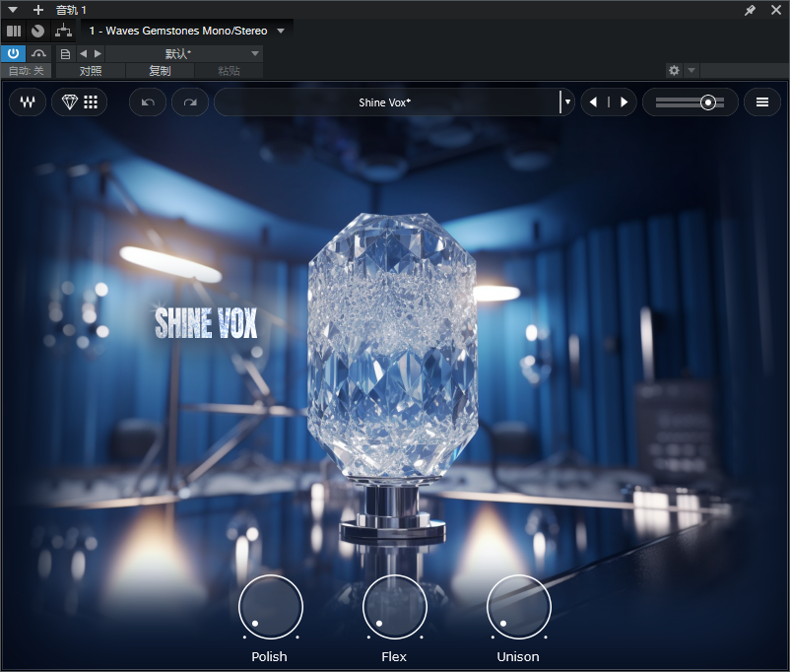
Task: Open the hamburger menu in plugin header
Action: click(761, 102)
